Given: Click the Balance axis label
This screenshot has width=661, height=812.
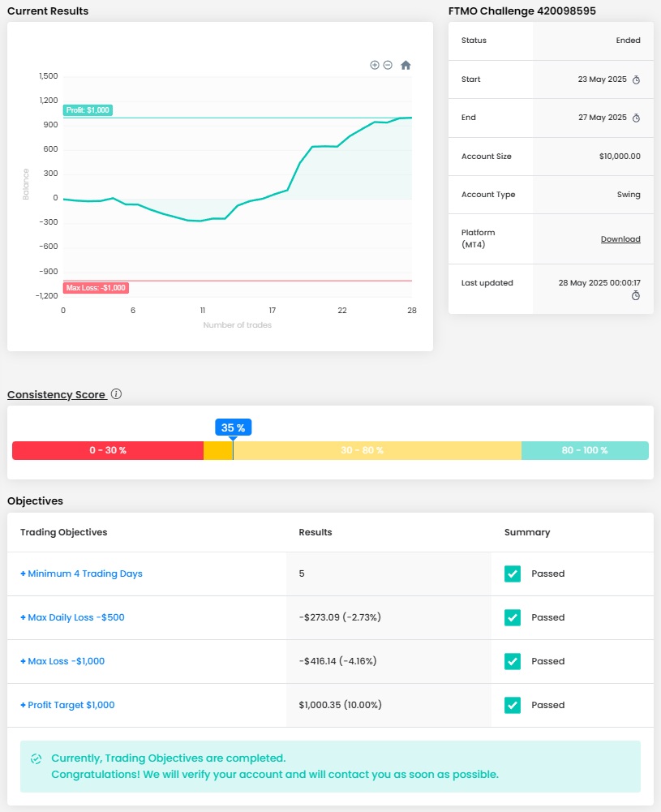Looking at the screenshot, I should [x=26, y=184].
